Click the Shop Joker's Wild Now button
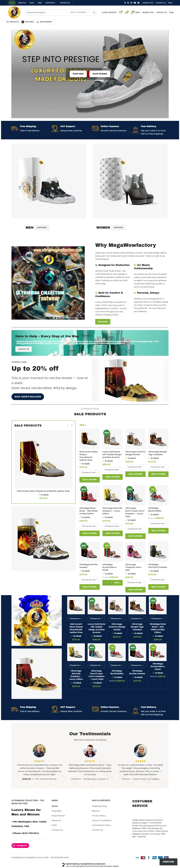The image size is (180, 868). [28, 397]
